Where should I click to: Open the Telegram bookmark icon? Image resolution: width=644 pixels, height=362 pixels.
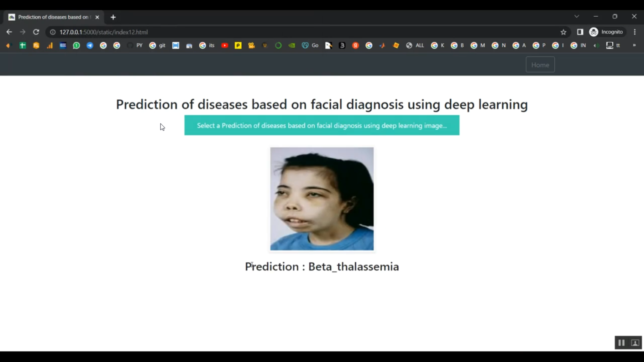pyautogui.click(x=89, y=45)
